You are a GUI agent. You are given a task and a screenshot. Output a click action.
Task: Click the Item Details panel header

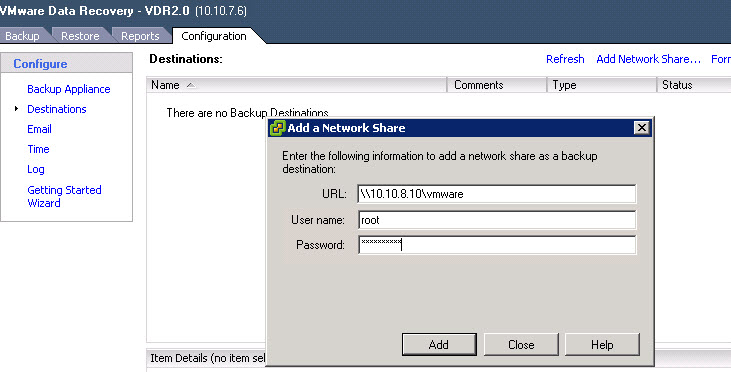[x=207, y=358]
